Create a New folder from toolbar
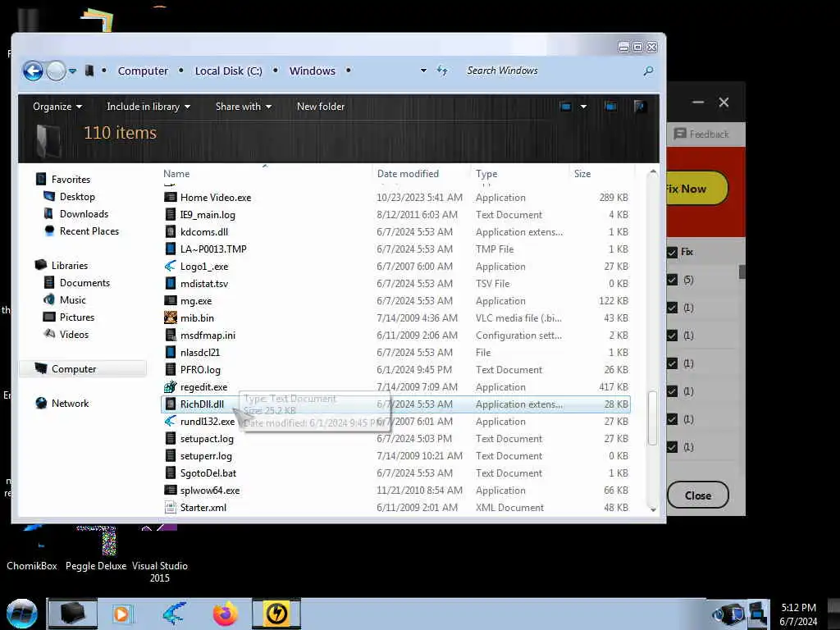The image size is (840, 630). (321, 106)
